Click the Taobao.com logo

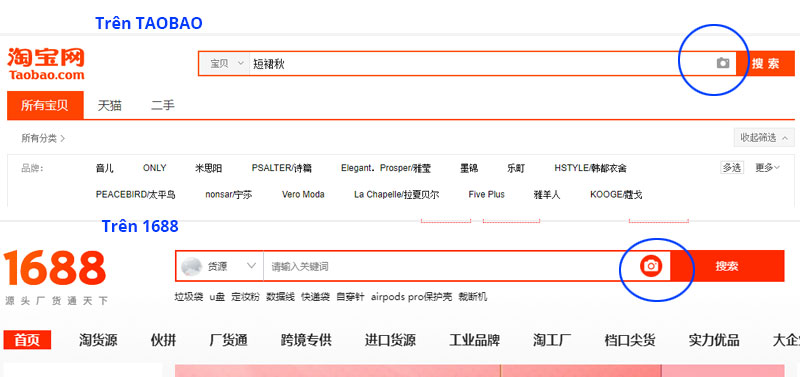point(46,64)
